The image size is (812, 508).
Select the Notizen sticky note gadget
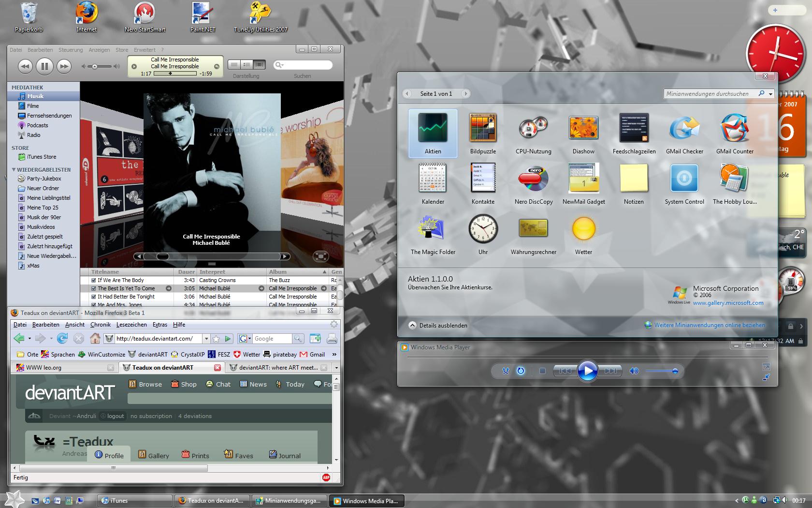634,184
